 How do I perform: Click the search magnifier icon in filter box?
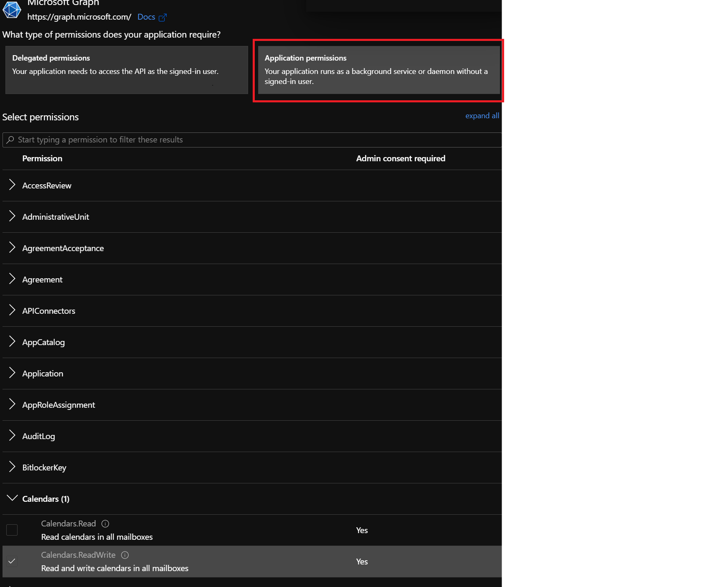click(10, 140)
